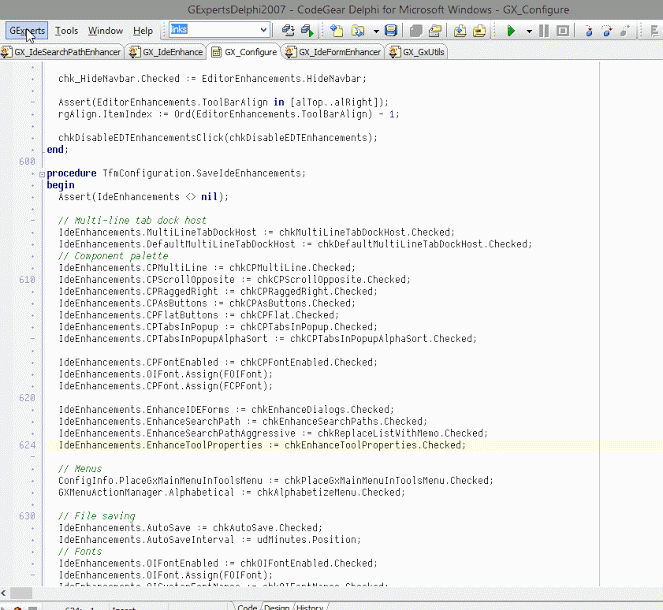Switch to the GX_IdeSearchPathEnhancer tab

pyautogui.click(x=66, y=51)
